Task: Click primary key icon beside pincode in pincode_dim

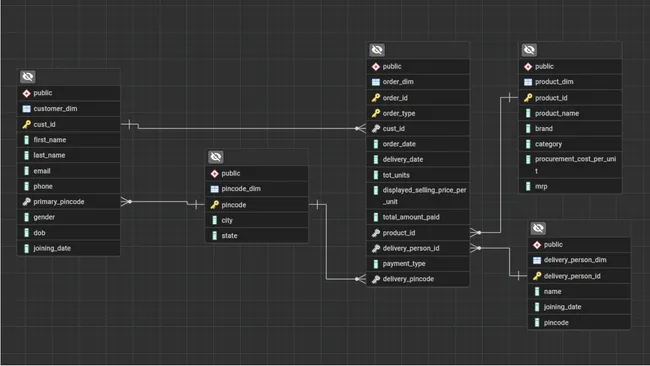Action: (214, 205)
